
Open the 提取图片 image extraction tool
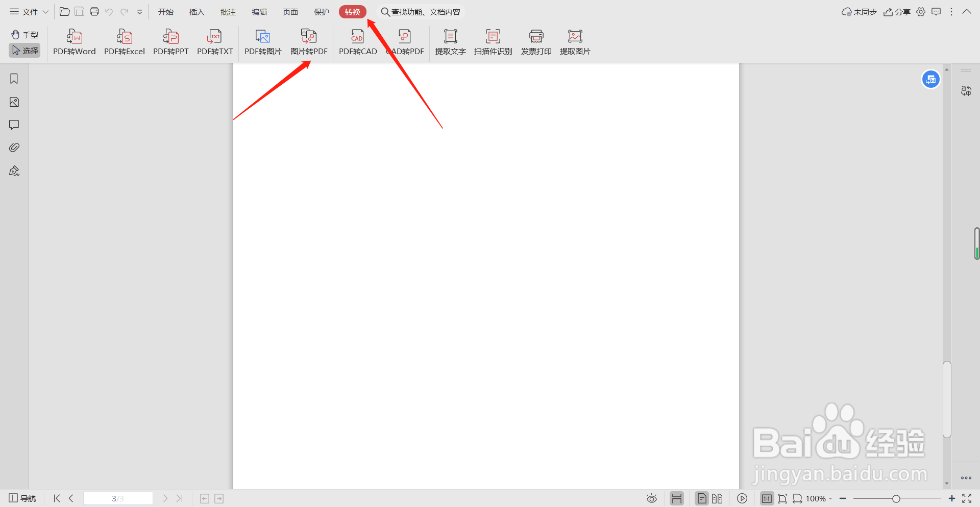click(575, 42)
